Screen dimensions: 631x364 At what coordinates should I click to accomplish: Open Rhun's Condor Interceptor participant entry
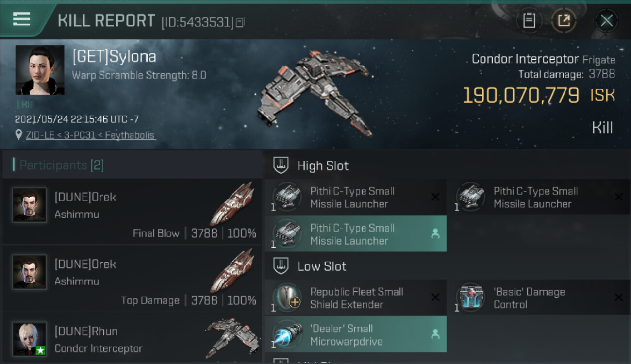click(x=133, y=338)
